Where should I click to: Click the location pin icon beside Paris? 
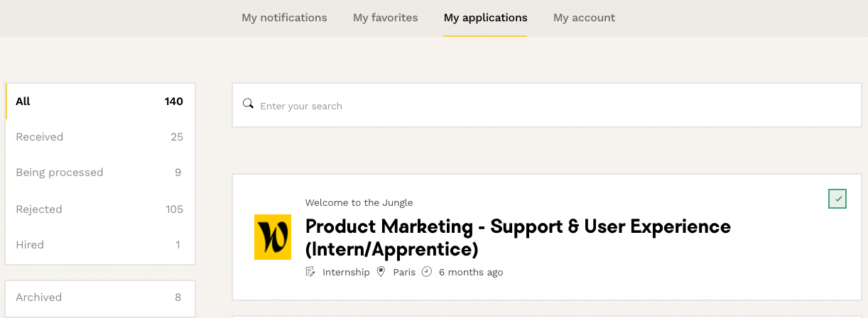click(381, 272)
